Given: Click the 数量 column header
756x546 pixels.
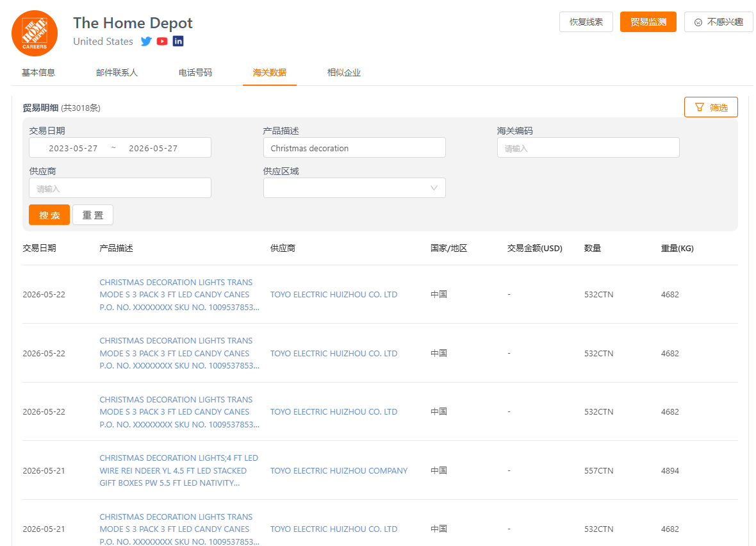Looking at the screenshot, I should coord(593,249).
